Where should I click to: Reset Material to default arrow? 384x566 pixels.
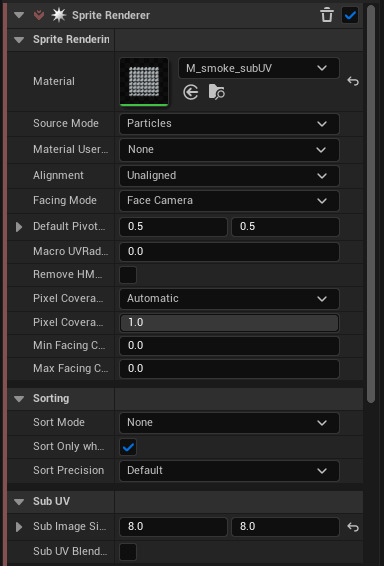pyautogui.click(x=353, y=81)
